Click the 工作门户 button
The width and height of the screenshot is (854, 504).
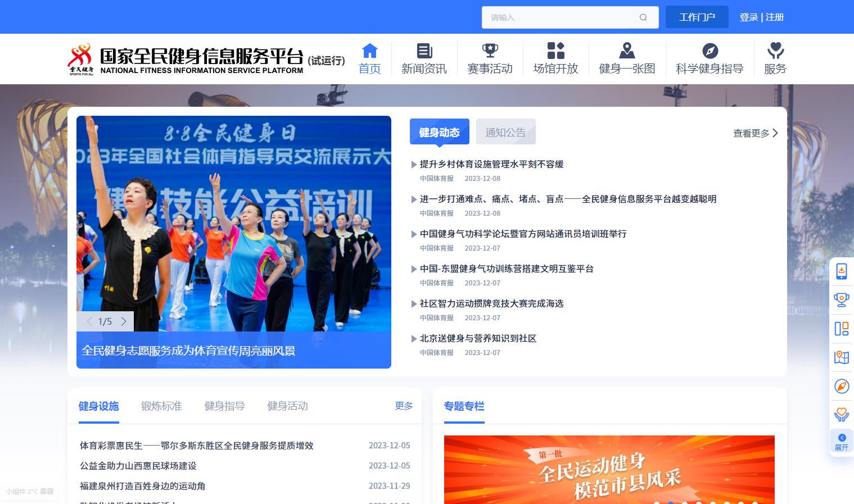coord(697,17)
